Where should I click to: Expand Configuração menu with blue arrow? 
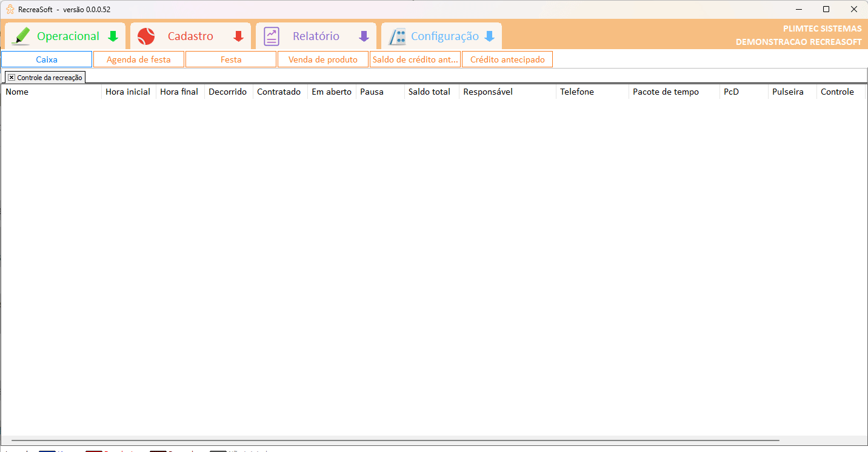click(489, 36)
